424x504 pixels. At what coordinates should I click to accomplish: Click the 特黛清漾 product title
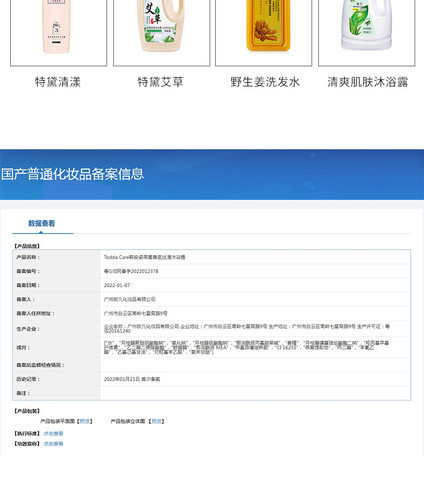click(x=58, y=82)
